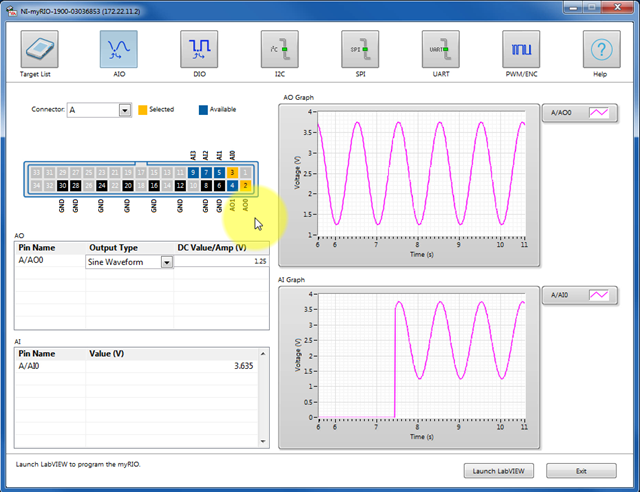This screenshot has width=640, height=492.
Task: Open the SPI tool icon
Action: (360, 49)
